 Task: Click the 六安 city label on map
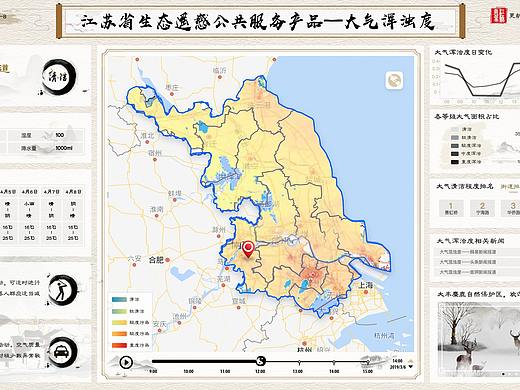135,258
